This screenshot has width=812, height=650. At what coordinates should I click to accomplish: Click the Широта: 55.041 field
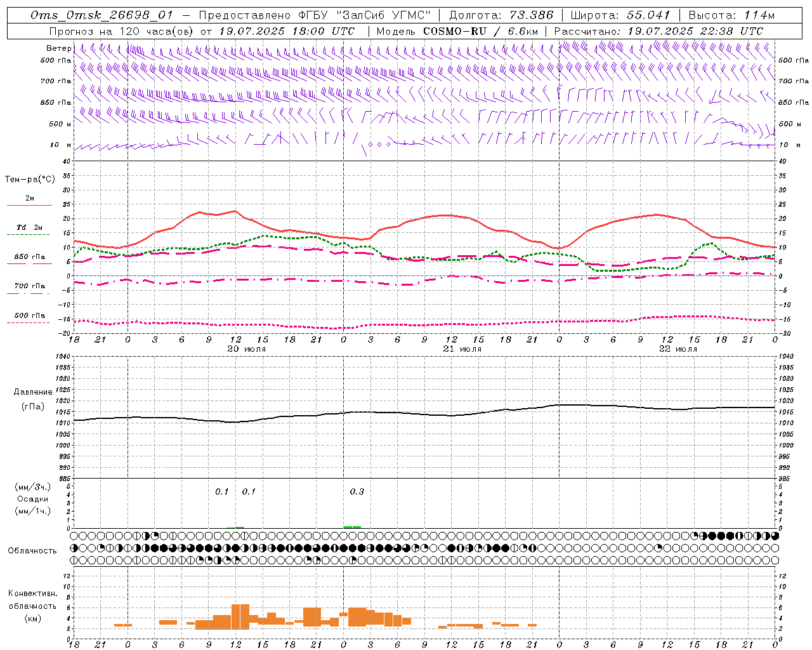[x=620, y=15]
